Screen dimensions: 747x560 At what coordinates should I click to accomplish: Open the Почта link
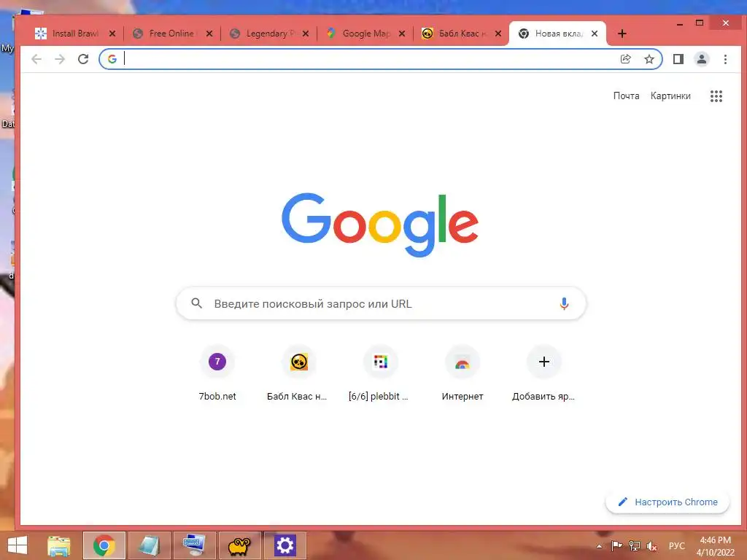(626, 96)
